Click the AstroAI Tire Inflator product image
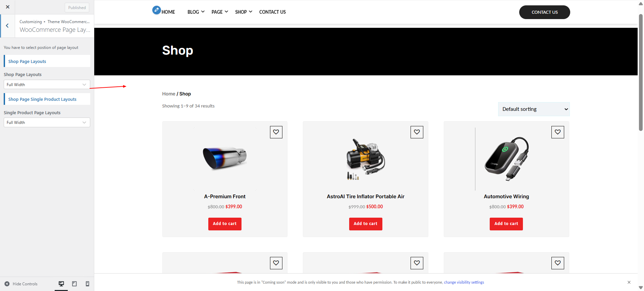The width and height of the screenshot is (644, 291). click(x=366, y=159)
